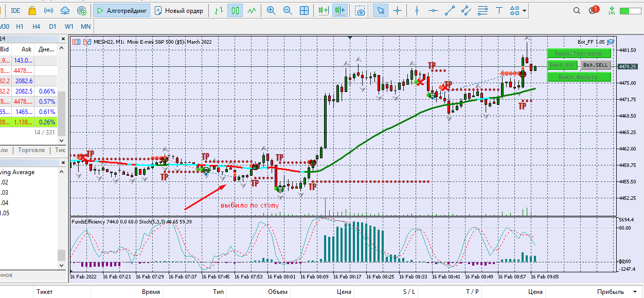Screen dimensions: 644x298
Task: Open search with magnifier icon
Action: 577,10
